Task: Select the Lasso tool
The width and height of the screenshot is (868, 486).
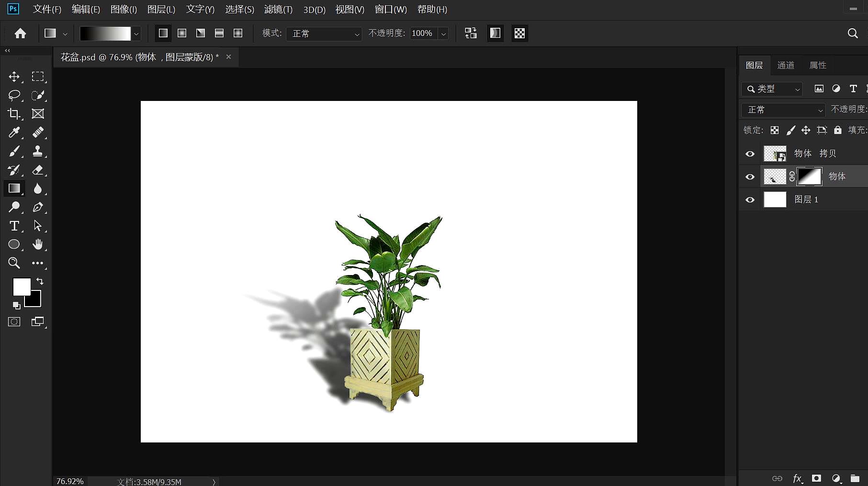Action: pyautogui.click(x=14, y=95)
